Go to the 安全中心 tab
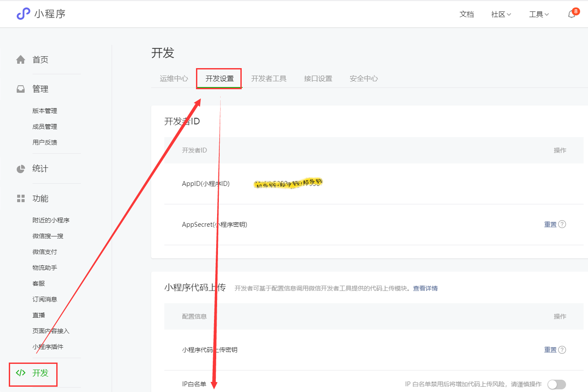The height and width of the screenshot is (392, 588). (364, 79)
